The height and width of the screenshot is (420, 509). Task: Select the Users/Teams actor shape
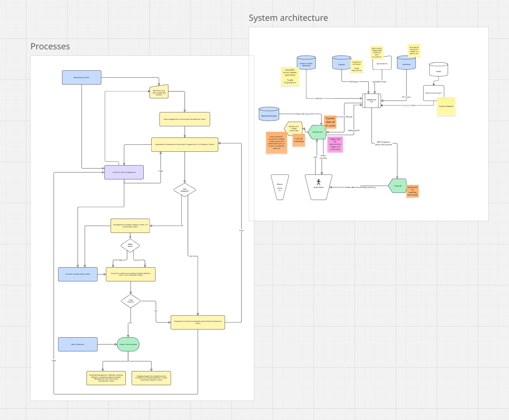[x=318, y=187]
